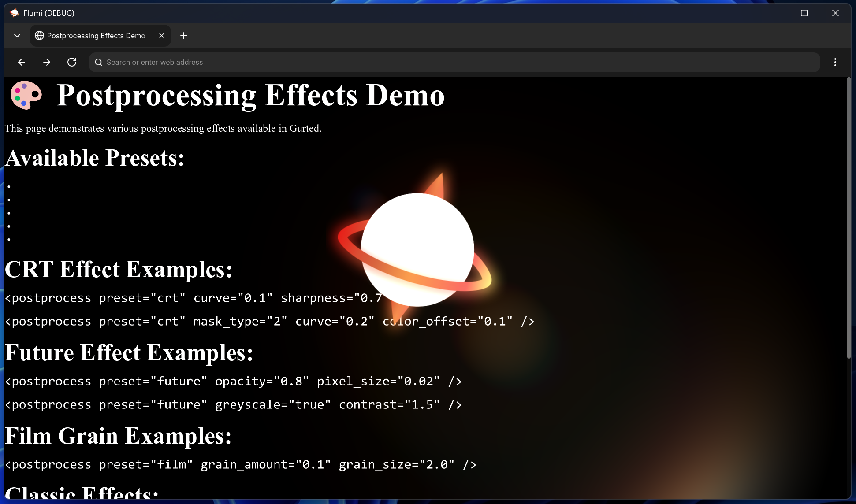The height and width of the screenshot is (504, 856).
Task: Click the globe favicon on the tab
Action: coord(39,36)
